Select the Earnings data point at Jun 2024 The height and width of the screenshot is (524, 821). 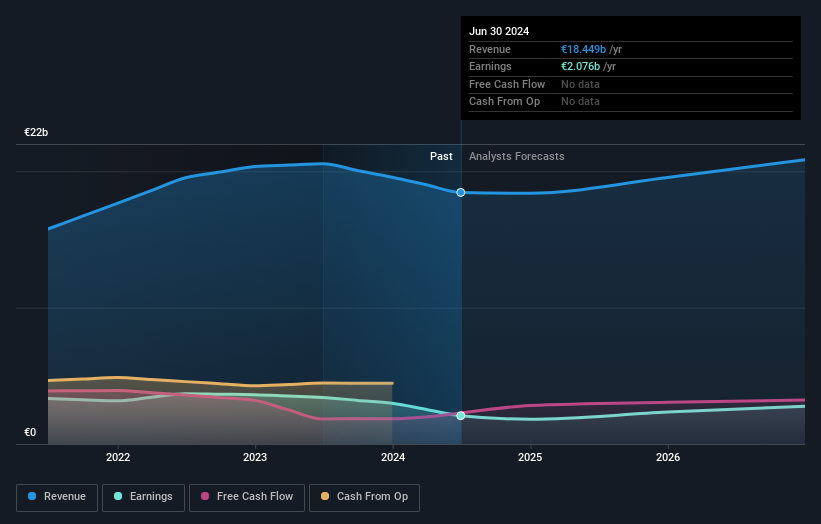[461, 416]
